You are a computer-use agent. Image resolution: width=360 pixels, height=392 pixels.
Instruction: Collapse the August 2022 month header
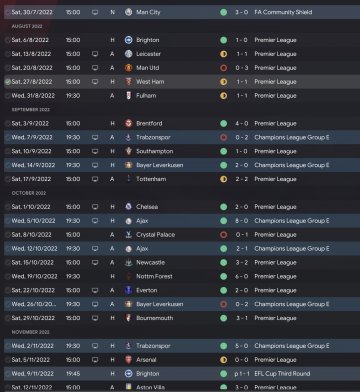27,26
